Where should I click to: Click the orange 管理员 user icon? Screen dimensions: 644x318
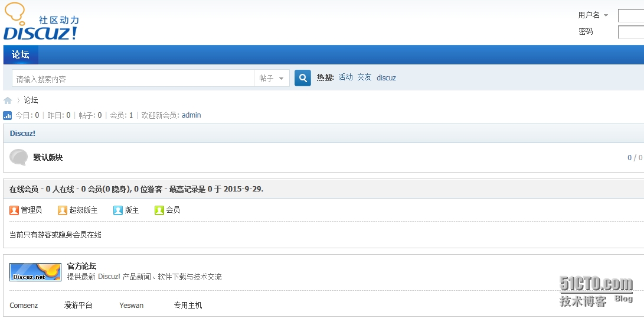(14, 210)
